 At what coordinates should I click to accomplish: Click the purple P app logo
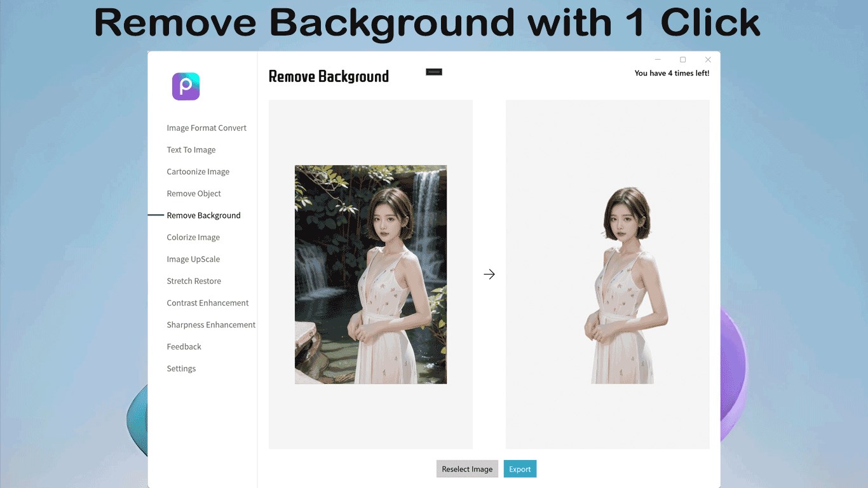point(186,86)
